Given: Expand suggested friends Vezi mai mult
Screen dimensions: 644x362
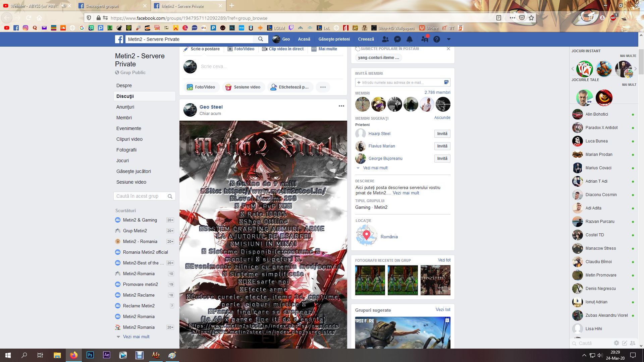Looking at the screenshot, I should tap(375, 168).
